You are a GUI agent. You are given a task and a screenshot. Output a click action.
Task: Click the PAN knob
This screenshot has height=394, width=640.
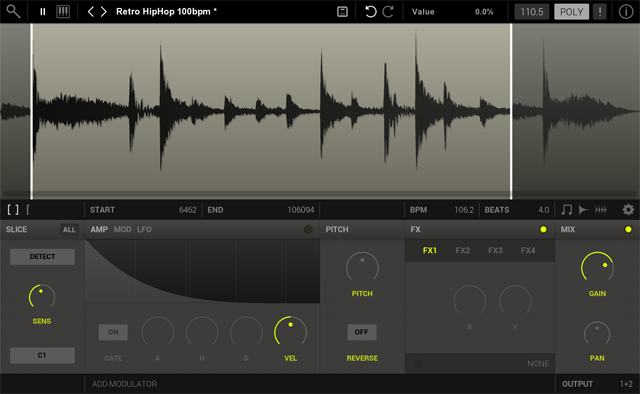[597, 334]
